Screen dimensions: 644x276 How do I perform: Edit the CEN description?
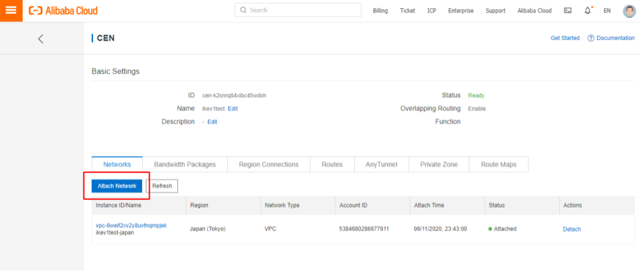point(212,122)
